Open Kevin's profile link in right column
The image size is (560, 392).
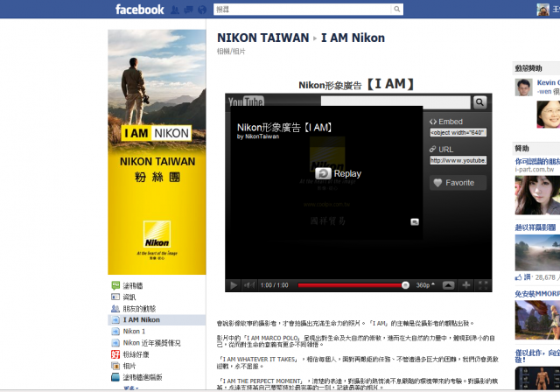pyautogui.click(x=549, y=82)
